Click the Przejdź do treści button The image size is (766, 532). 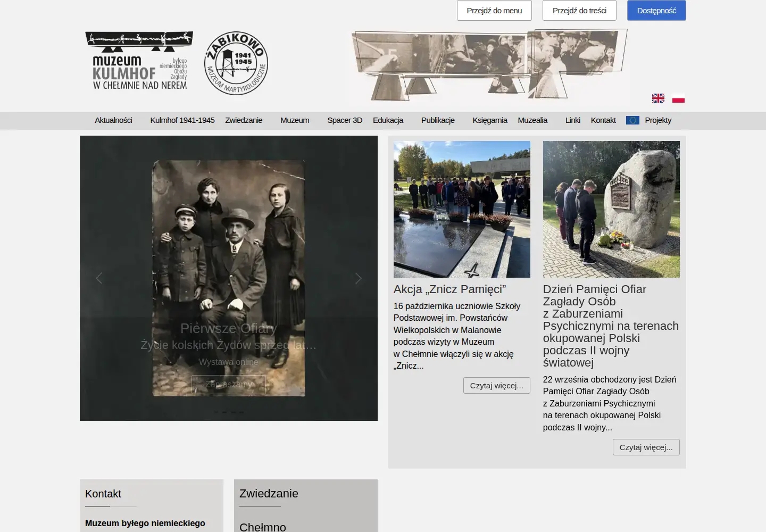(579, 11)
